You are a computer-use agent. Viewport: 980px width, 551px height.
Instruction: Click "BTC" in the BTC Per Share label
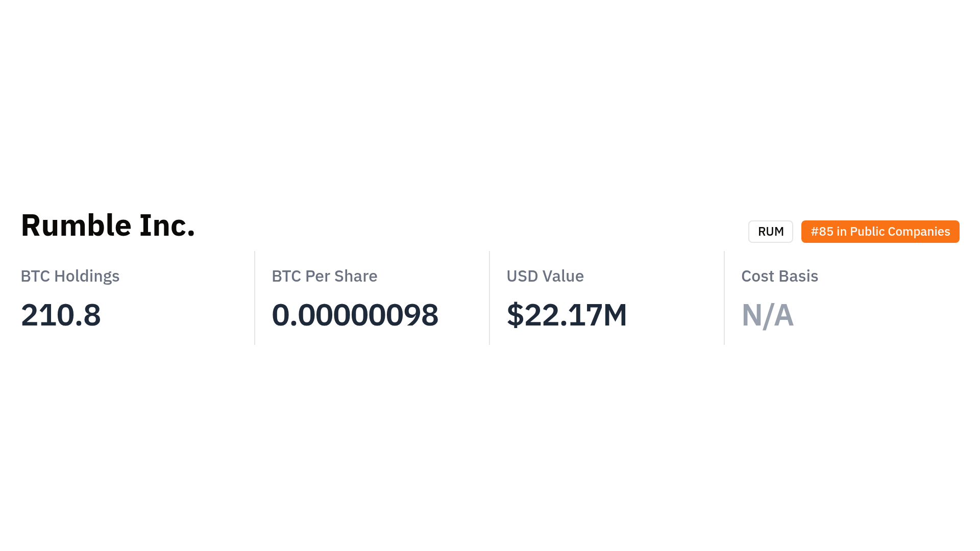point(286,276)
